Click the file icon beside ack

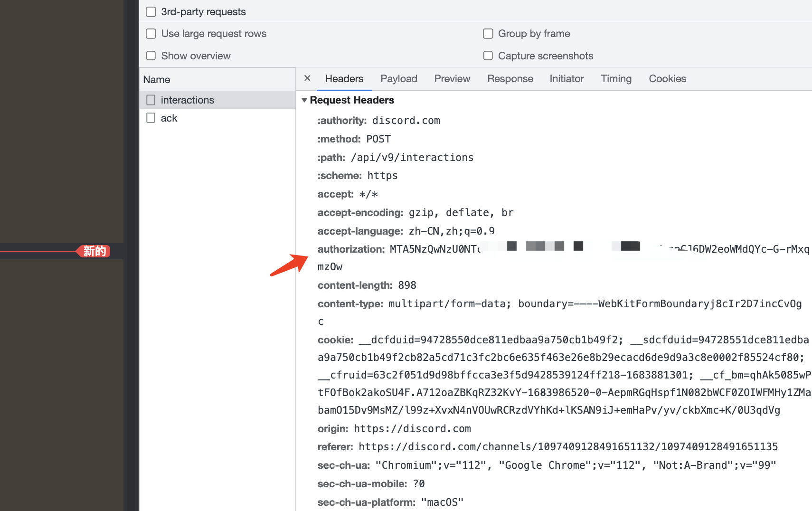(151, 118)
